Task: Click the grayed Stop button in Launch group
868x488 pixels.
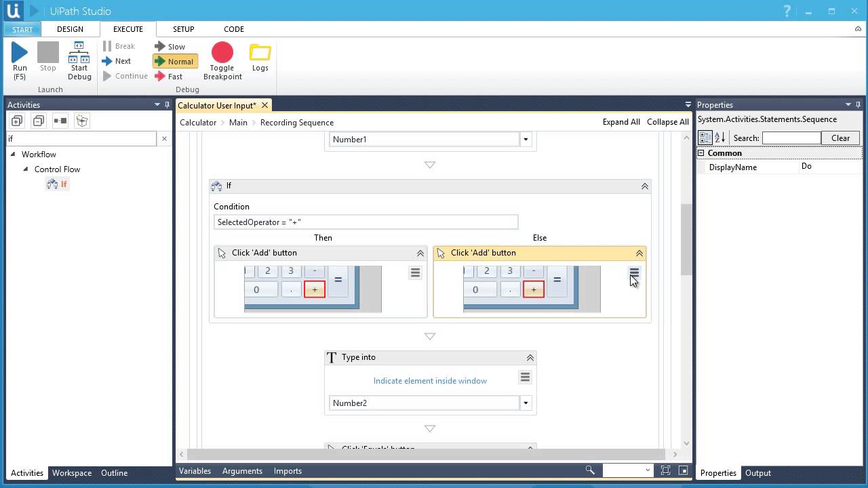Action: click(47, 57)
